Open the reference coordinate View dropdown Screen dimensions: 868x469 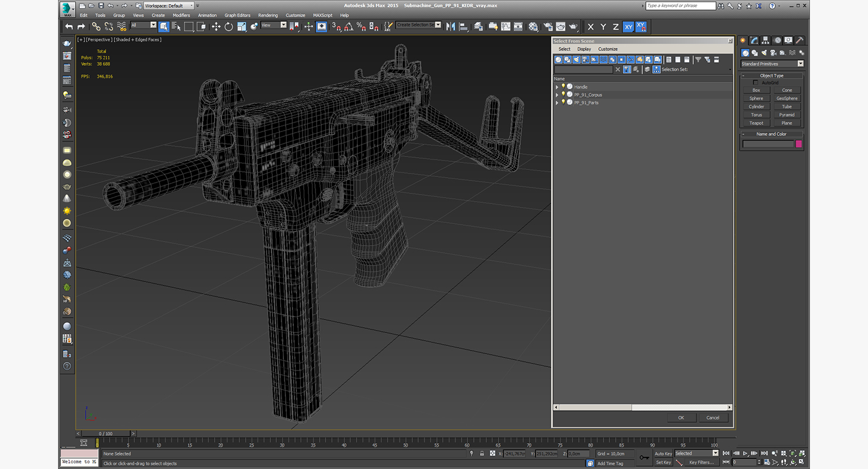point(274,25)
